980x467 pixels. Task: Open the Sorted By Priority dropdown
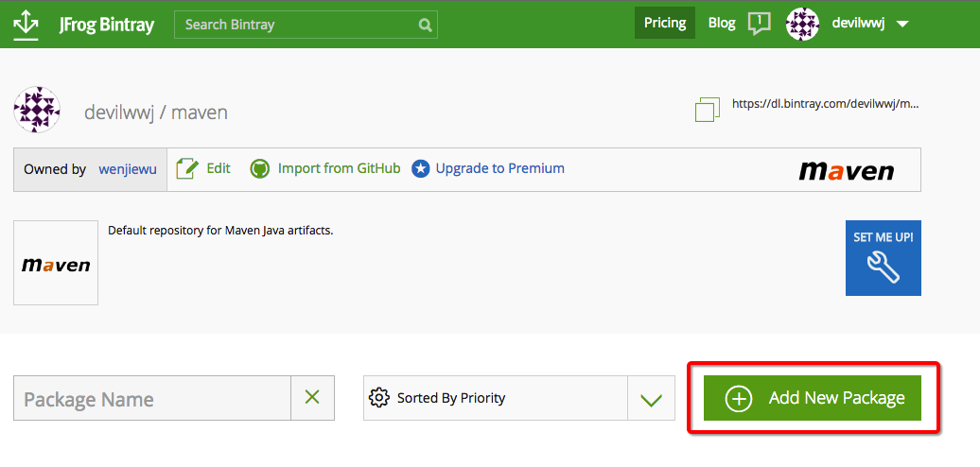(495, 398)
